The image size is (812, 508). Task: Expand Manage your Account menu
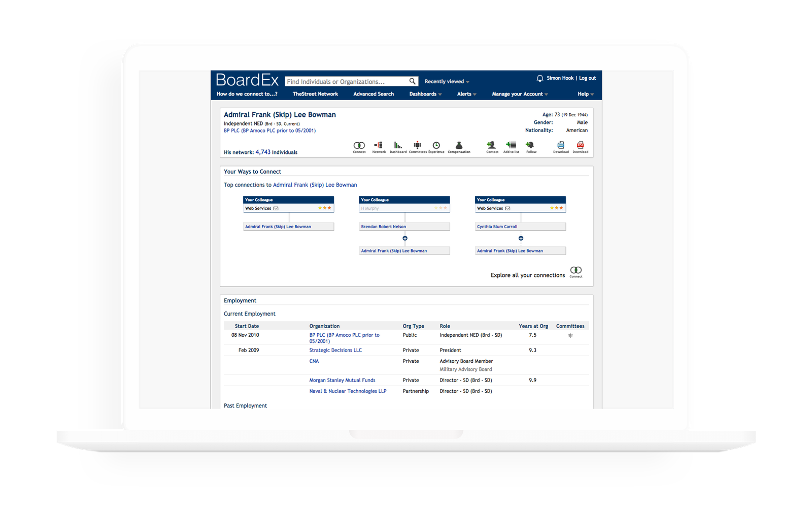coord(520,94)
